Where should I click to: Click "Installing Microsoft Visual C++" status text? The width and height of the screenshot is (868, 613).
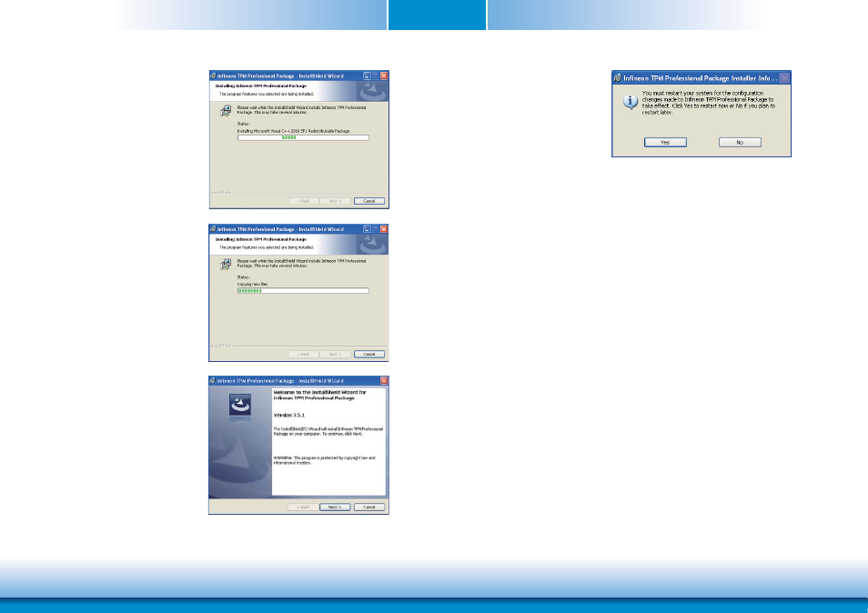[x=293, y=131]
